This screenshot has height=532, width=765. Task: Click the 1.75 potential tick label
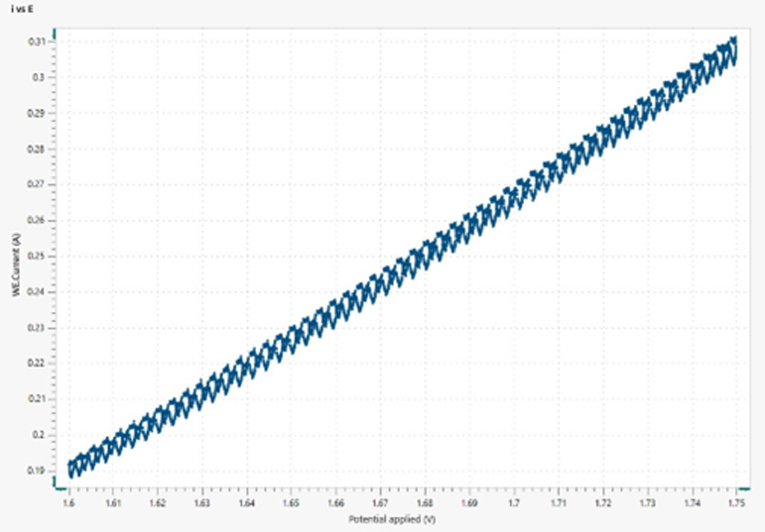(736, 504)
